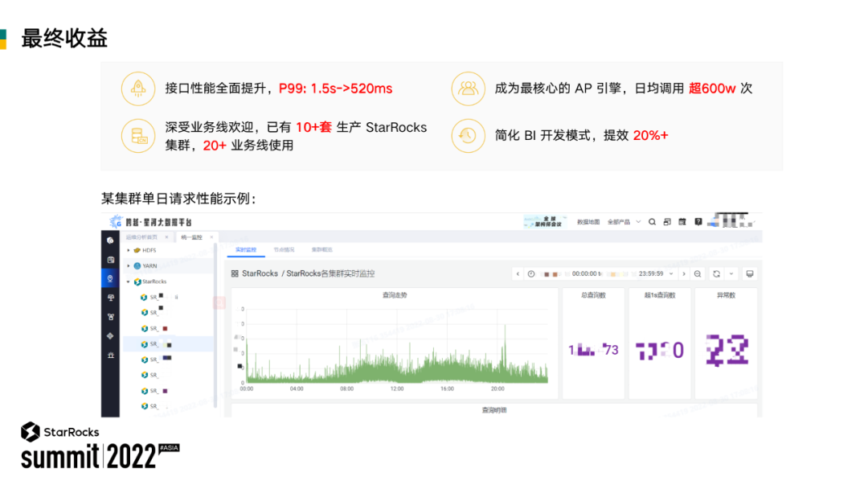
Task: Close the 统一监控 page tab
Action: tap(211, 237)
